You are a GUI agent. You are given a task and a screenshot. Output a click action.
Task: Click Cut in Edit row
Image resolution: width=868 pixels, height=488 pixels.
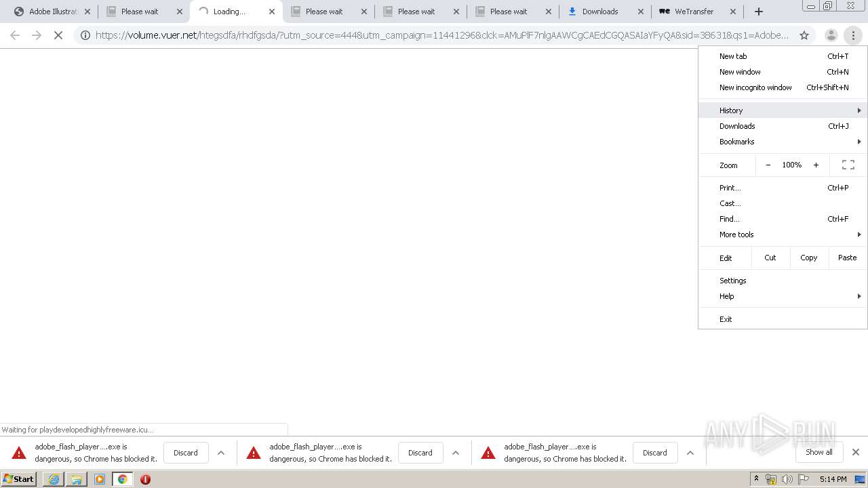[x=770, y=258]
